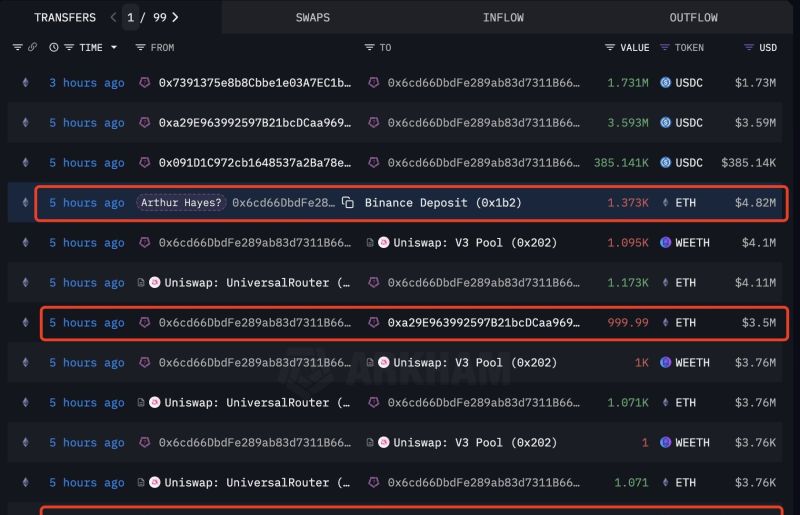The width and height of the screenshot is (800, 515).
Task: Click Ethereum chain icon of 3 hours ago row
Action: 26,83
